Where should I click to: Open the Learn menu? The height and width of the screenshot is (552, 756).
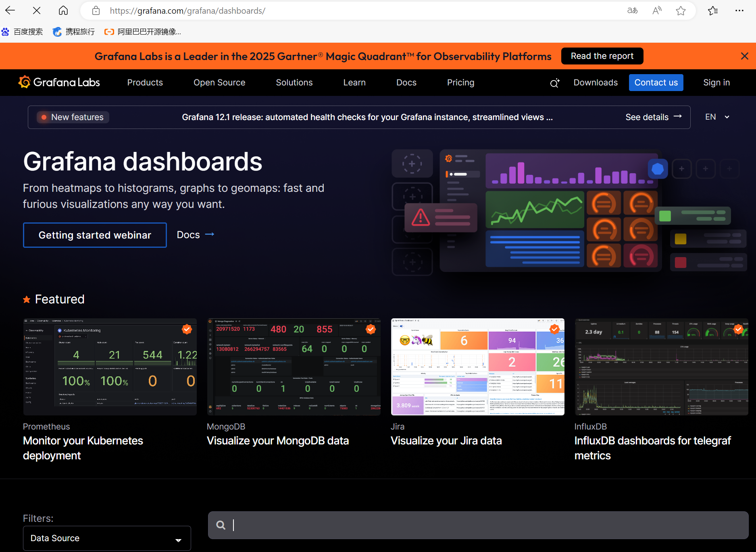click(354, 83)
